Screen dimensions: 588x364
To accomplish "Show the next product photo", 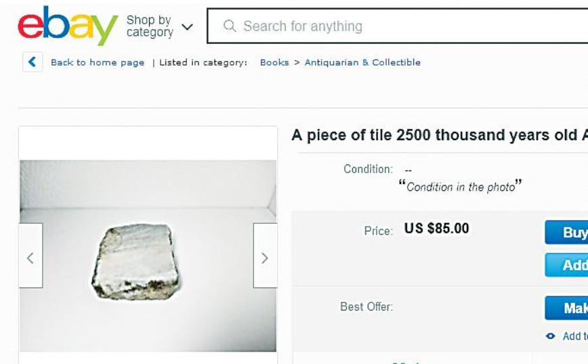I will click(x=265, y=258).
